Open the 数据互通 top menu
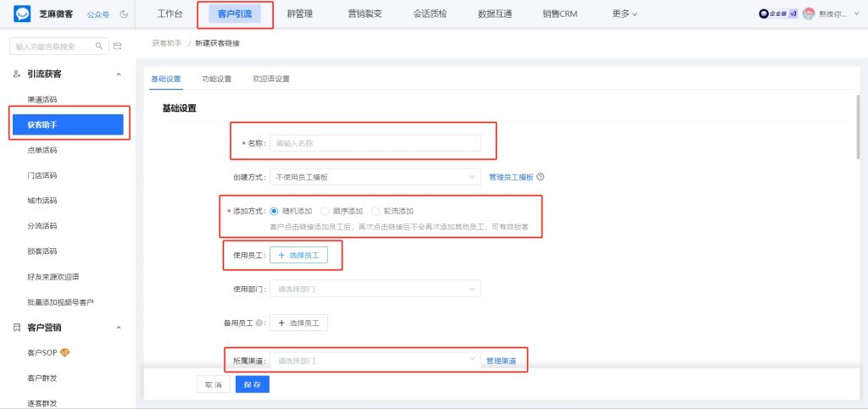Screen dimensions: 868x409 click(495, 14)
